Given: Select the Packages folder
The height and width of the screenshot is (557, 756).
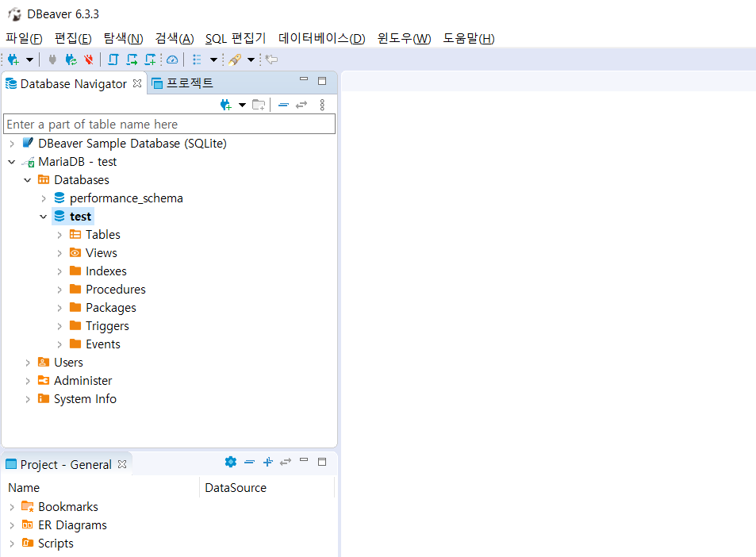Looking at the screenshot, I should click(110, 308).
